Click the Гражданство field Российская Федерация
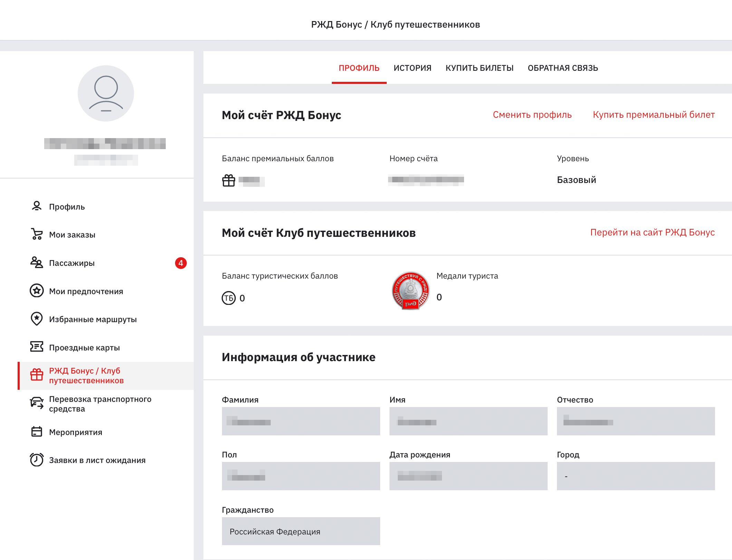 (301, 531)
